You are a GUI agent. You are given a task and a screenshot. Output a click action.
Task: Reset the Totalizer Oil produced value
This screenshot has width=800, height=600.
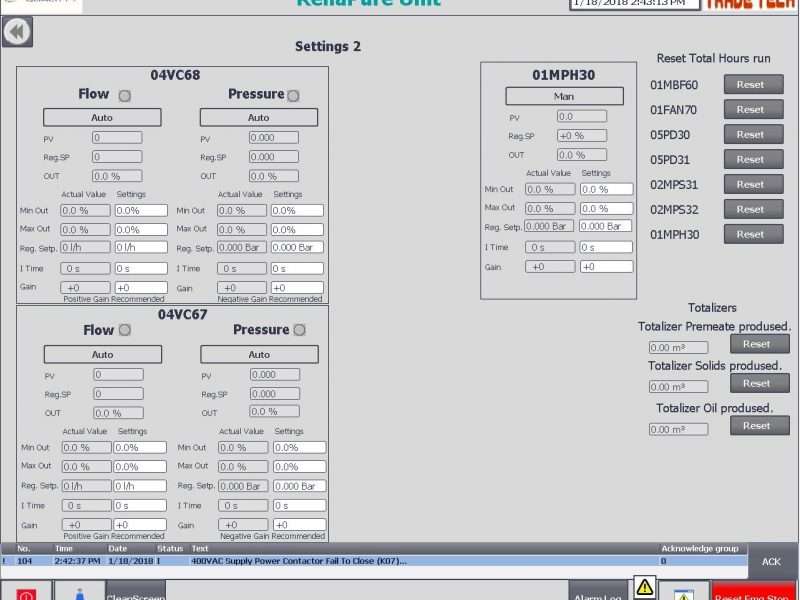click(758, 425)
